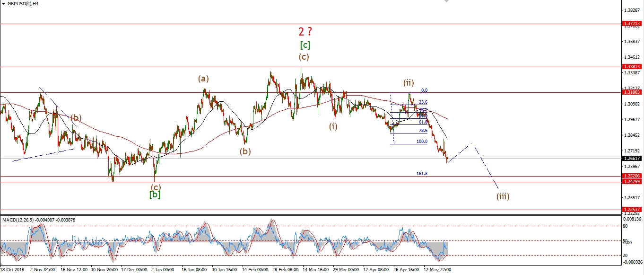The width and height of the screenshot is (644, 275).
Task: Click the Fibonacci 100.0 level label
Action: [x=422, y=142]
